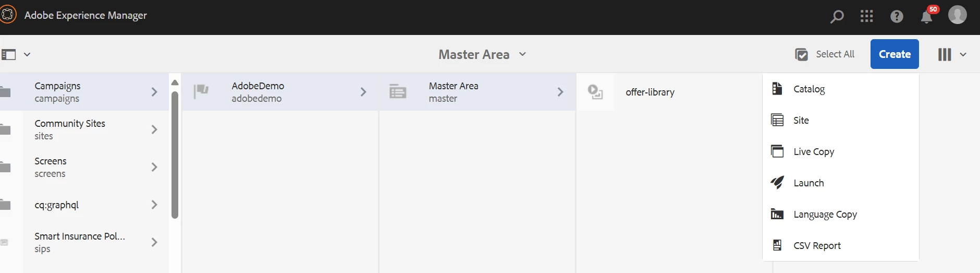The width and height of the screenshot is (980, 273).
Task: Select the AdobeDemo row text
Action: click(258, 92)
